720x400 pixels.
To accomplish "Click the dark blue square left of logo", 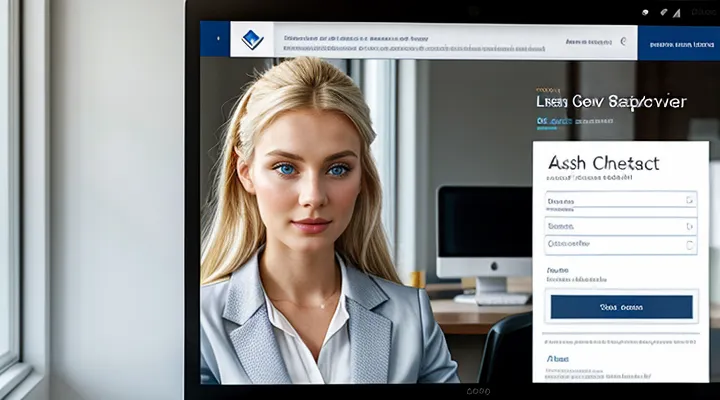I will pyautogui.click(x=214, y=40).
